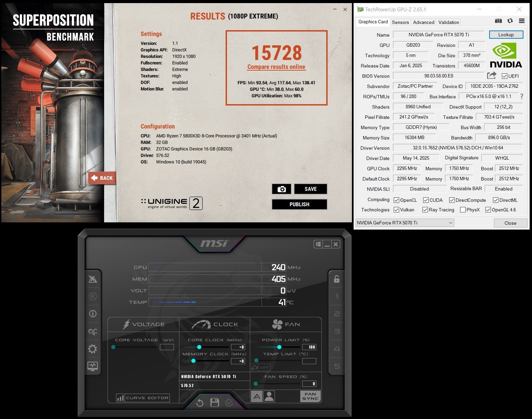Open the GPU-Z hamburger menu
This screenshot has width=532, height=419.
pos(522,21)
